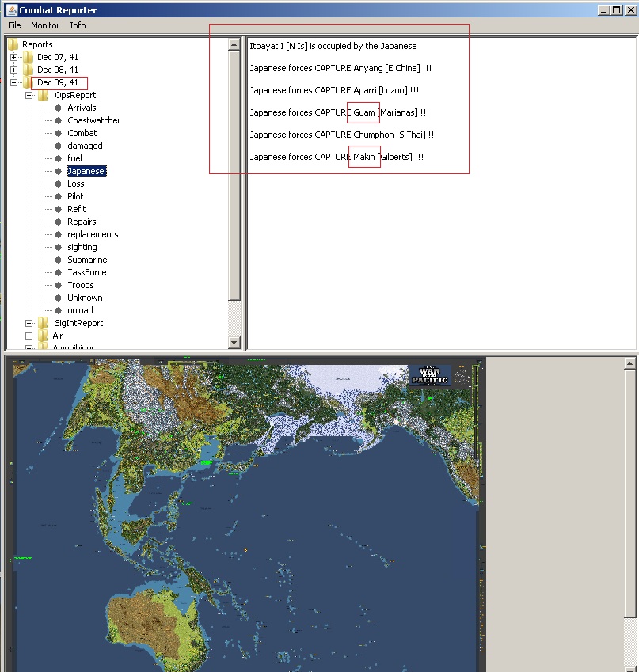Click the bullet icon beside Combat
Image resolution: width=639 pixels, height=672 pixels.
coord(59,133)
